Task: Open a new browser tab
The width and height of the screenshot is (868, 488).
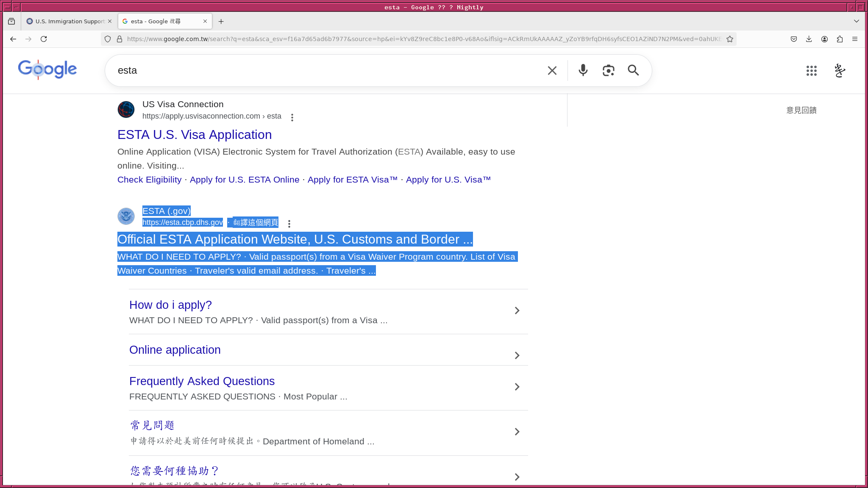Action: tap(221, 21)
